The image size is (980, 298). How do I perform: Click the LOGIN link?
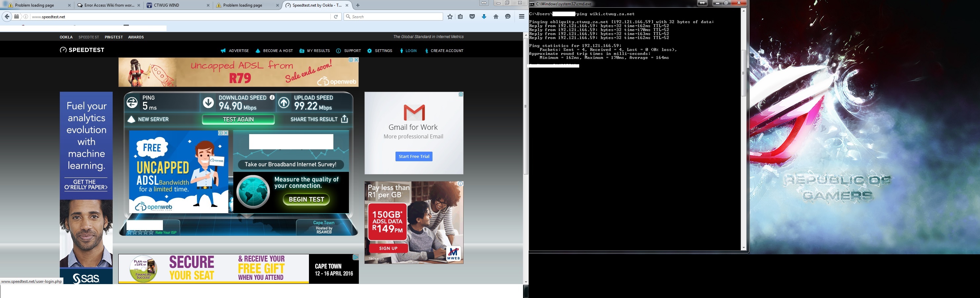409,51
